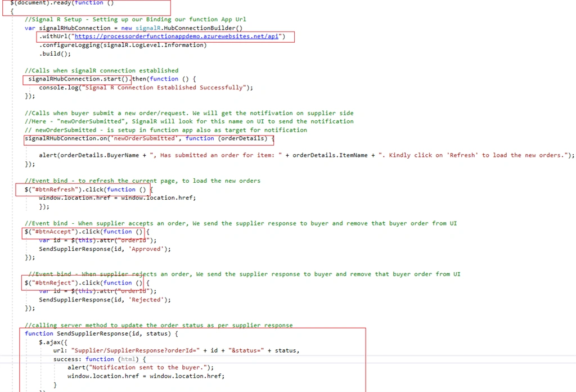Viewport: 576px width, 392px height.
Task: Click comment '//Here - "newOrderSubmitted", SignalR will look'
Action: pyautogui.click(x=189, y=121)
